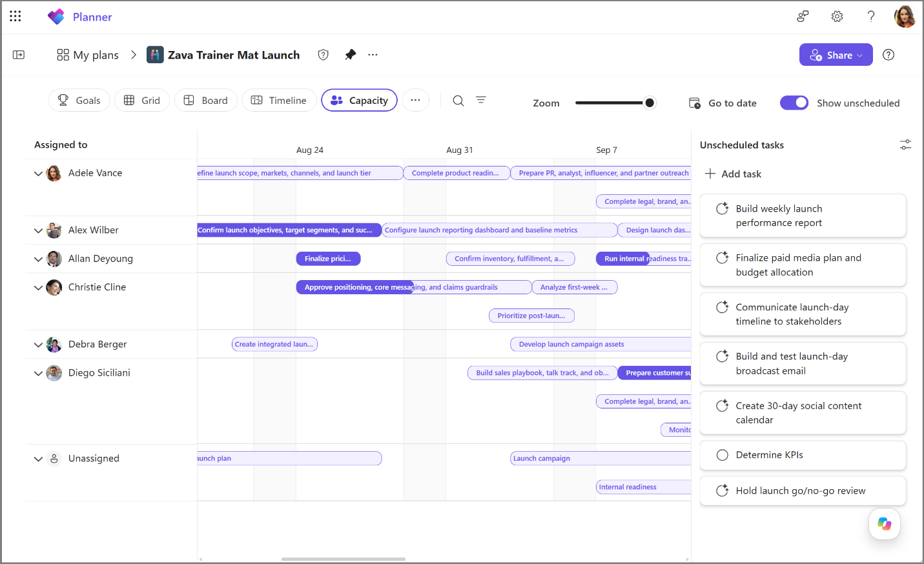Toggle the navigation sidebar panel icon

coord(19,55)
